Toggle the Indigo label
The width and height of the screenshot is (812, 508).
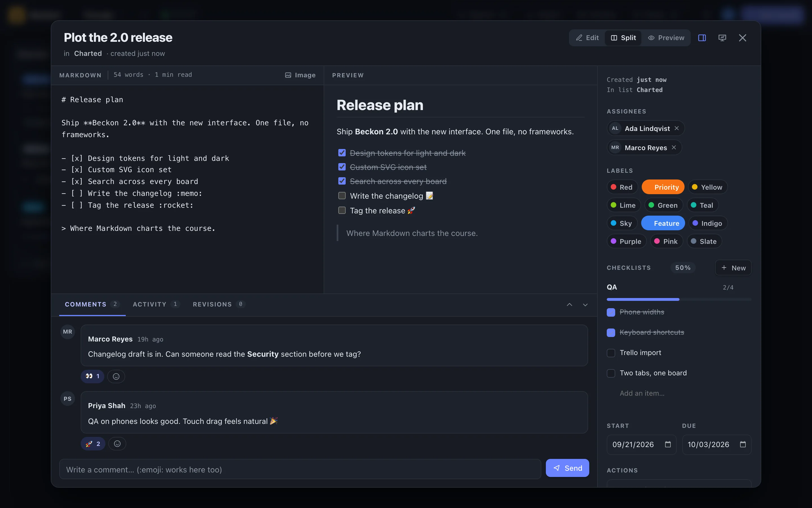coord(708,224)
